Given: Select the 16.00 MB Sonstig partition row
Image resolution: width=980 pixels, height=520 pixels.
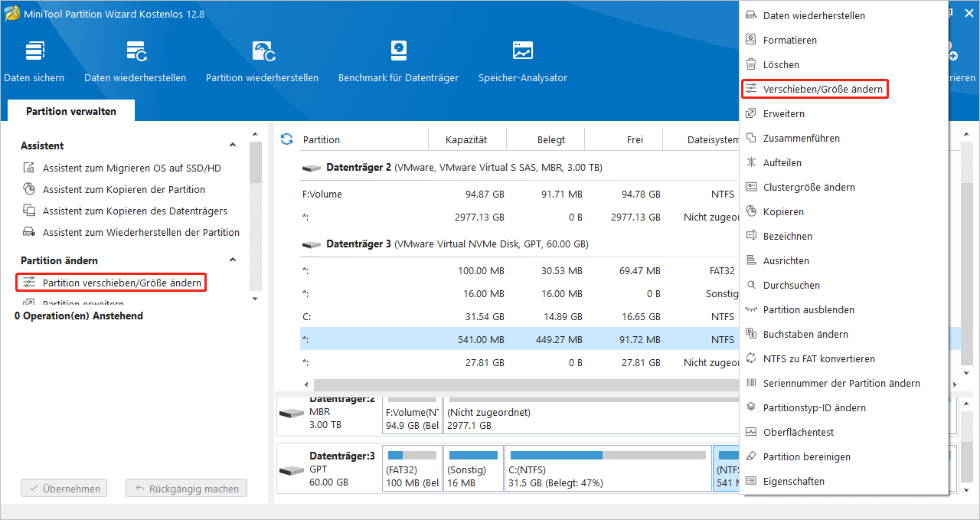Looking at the screenshot, I should (x=520, y=294).
